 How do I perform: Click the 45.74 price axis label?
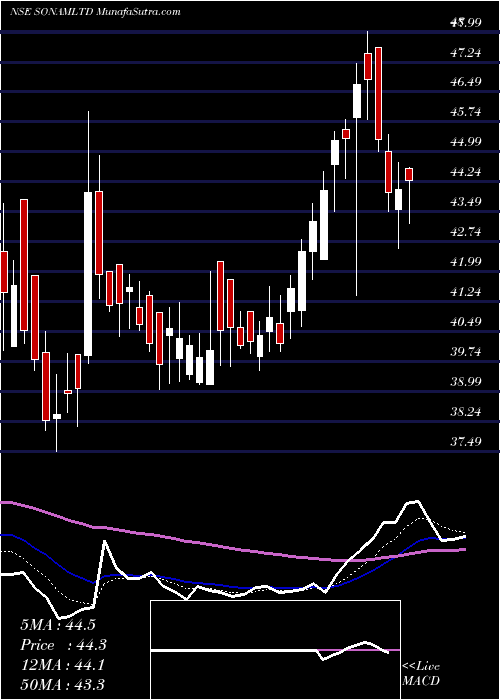click(466, 112)
